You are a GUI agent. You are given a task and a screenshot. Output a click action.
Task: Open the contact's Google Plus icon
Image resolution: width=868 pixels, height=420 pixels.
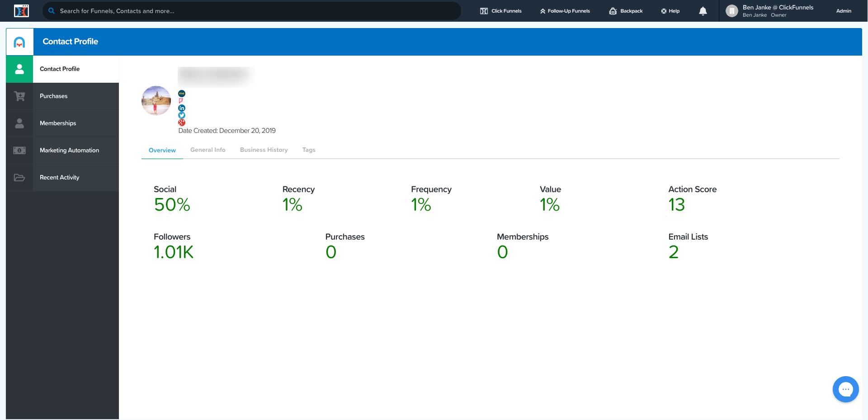[182, 123]
